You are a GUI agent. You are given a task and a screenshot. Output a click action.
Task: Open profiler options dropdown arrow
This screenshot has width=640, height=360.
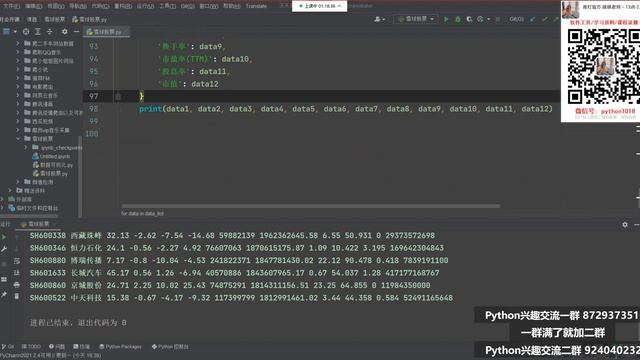point(489,19)
